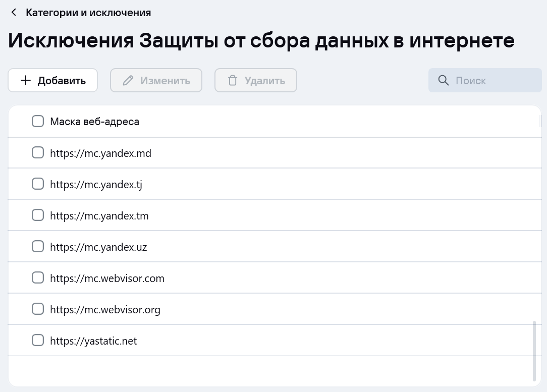The height and width of the screenshot is (392, 547).
Task: Select the https://yastatic.net row text
Action: [93, 341]
